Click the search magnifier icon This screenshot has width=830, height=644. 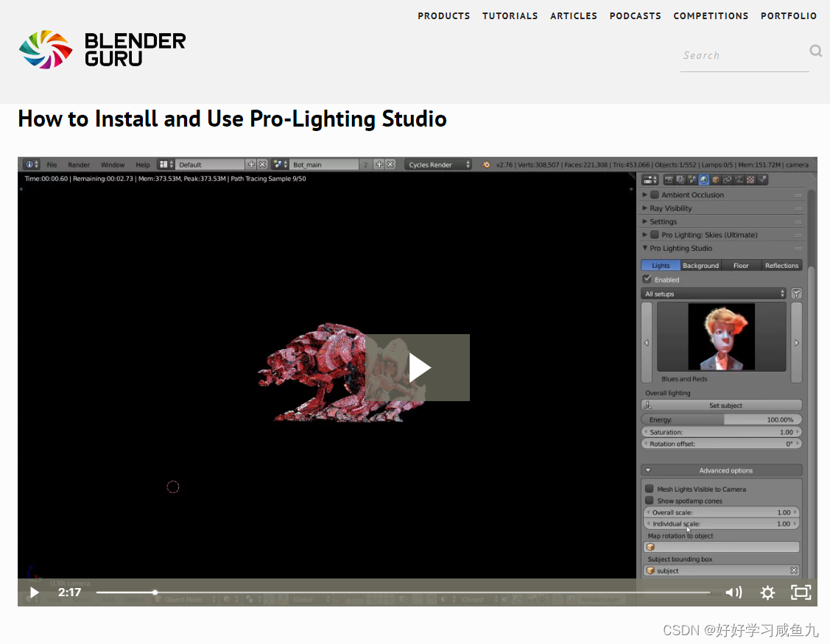point(816,50)
